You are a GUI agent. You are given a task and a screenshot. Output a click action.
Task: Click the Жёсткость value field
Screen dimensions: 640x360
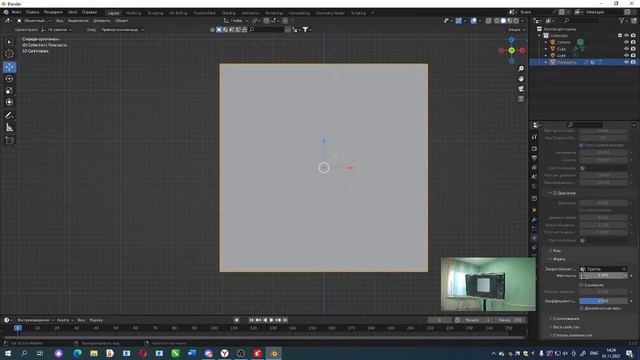603,276
